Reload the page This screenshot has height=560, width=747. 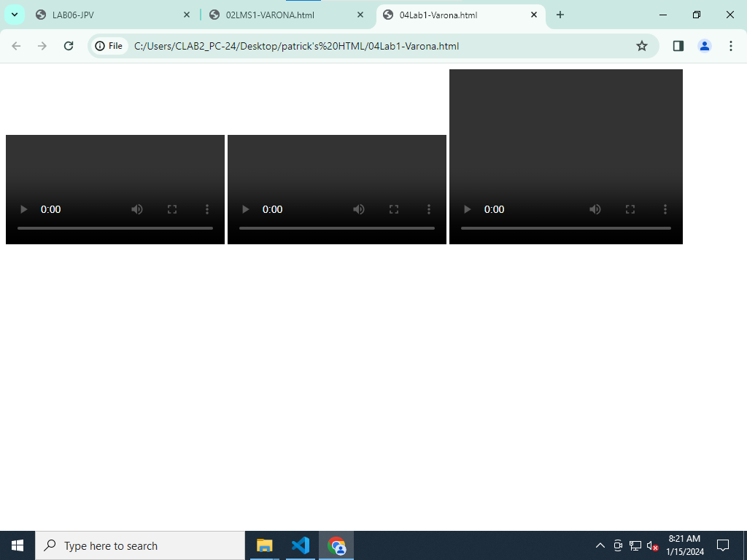coord(69,46)
